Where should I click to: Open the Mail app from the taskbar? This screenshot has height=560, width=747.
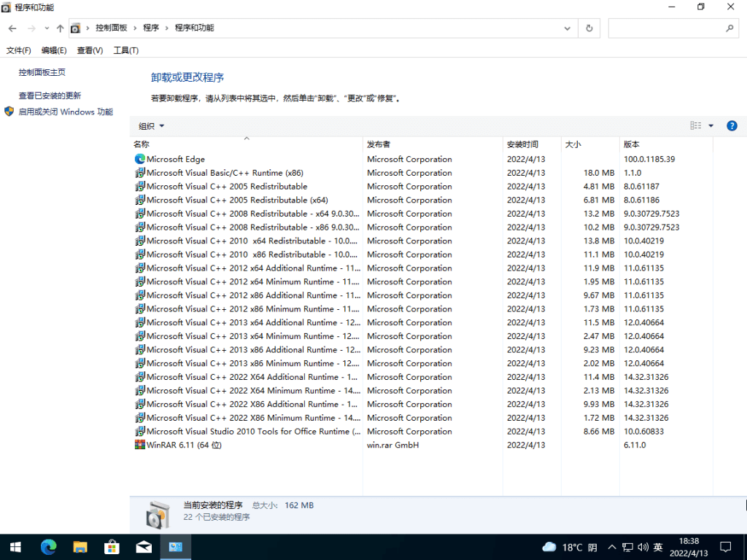(x=143, y=547)
